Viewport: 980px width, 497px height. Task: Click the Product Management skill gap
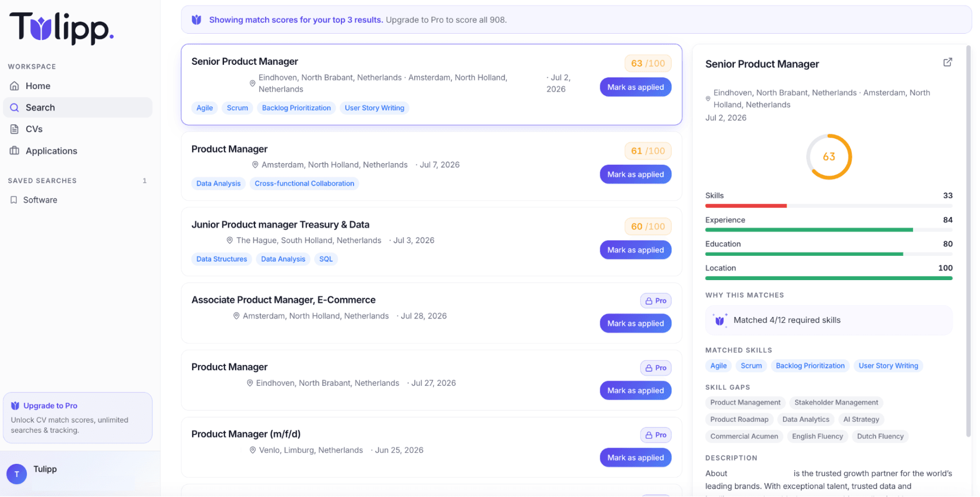click(x=745, y=403)
